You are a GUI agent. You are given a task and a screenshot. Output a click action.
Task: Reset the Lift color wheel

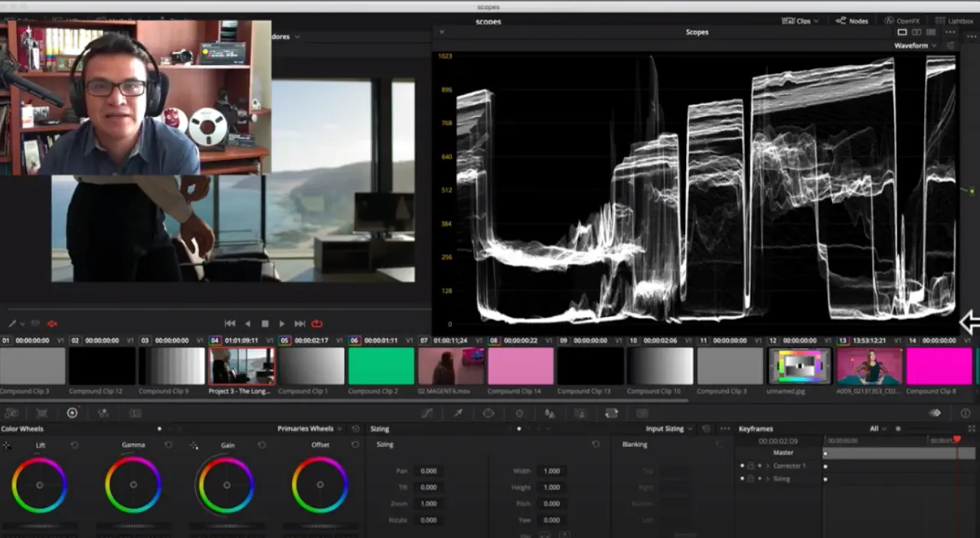tap(74, 445)
